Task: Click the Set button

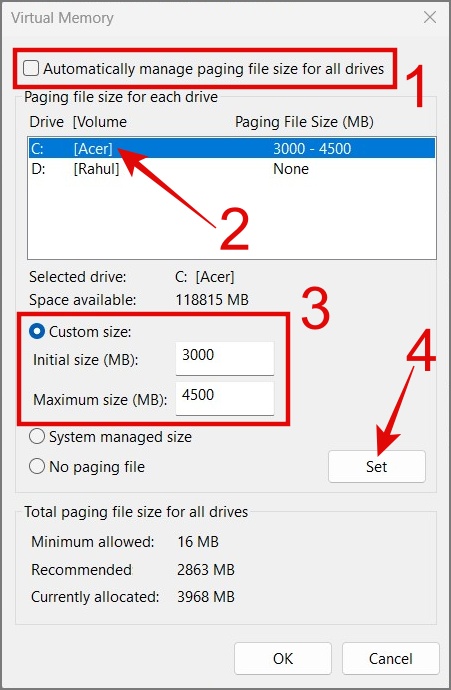Action: point(377,466)
